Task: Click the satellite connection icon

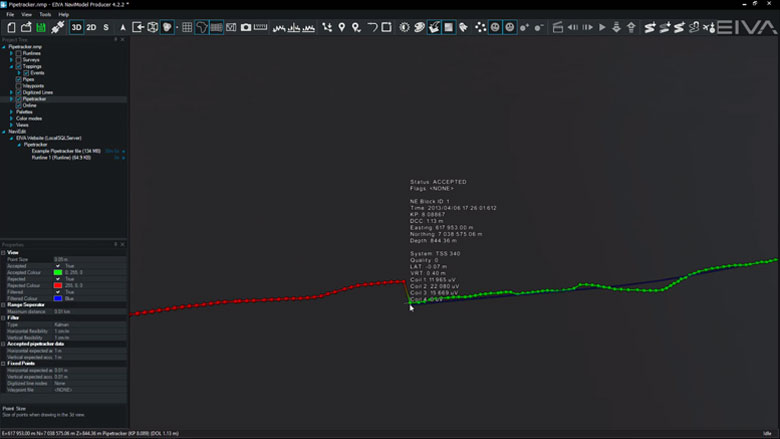Action: pos(57,27)
